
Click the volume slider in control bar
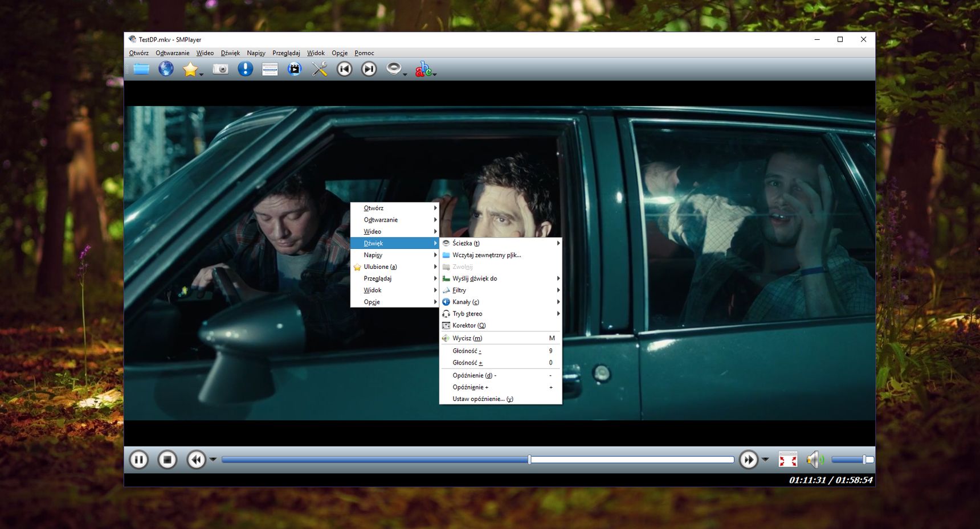(x=852, y=460)
